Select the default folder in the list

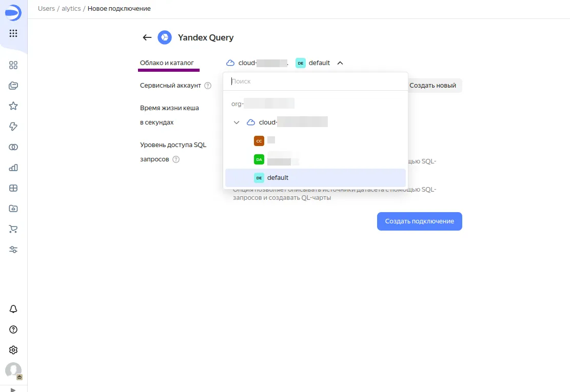[315, 178]
